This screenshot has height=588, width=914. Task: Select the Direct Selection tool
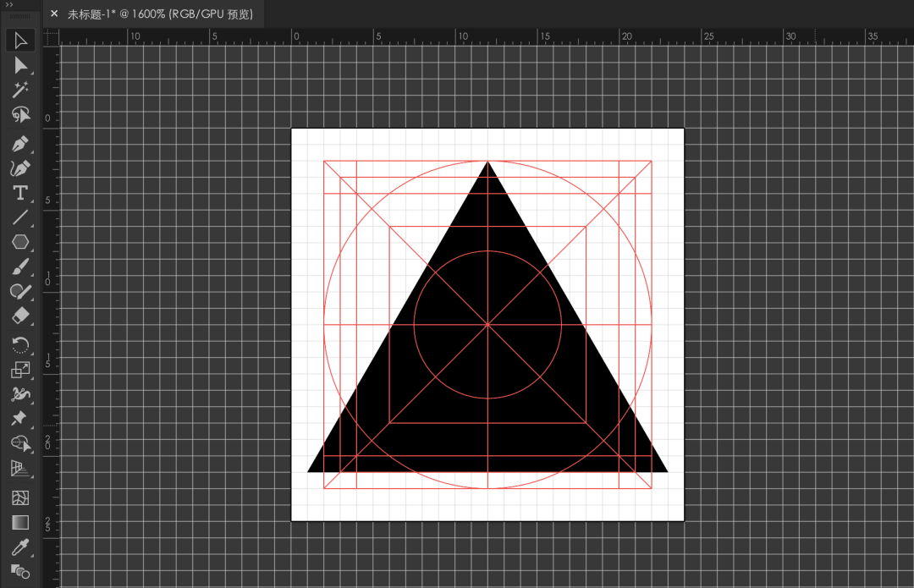(19, 65)
